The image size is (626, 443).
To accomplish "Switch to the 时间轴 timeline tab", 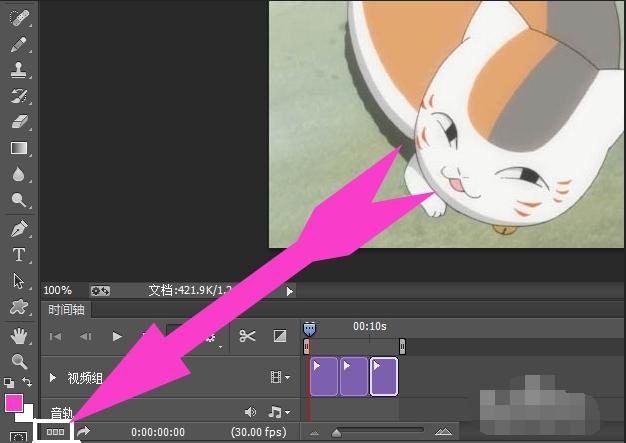I will pos(67,310).
